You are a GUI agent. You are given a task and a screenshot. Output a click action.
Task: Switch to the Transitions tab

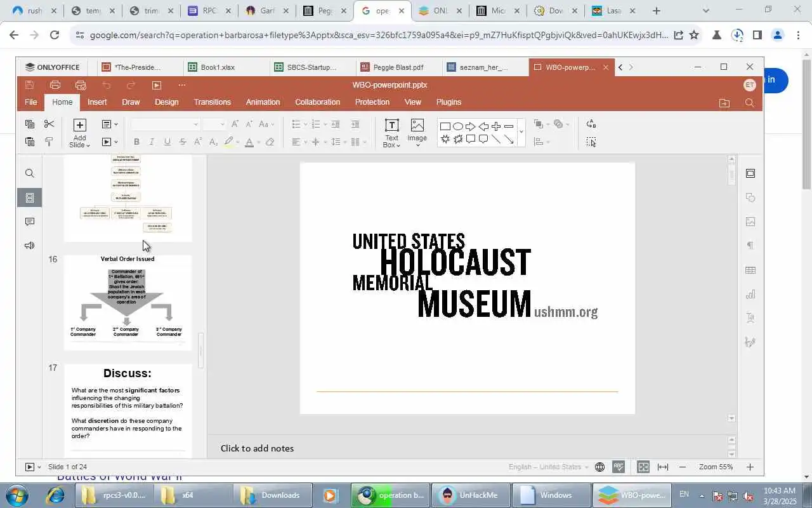coord(213,102)
